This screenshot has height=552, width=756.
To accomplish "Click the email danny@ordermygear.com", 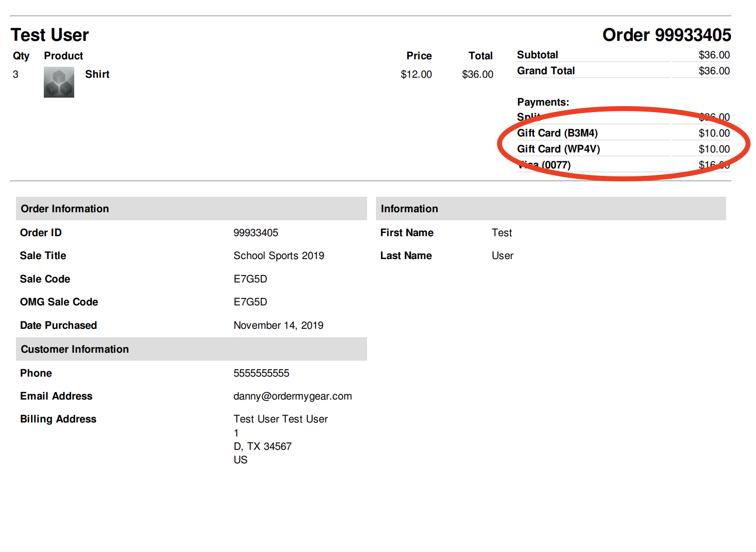I will point(293,396).
